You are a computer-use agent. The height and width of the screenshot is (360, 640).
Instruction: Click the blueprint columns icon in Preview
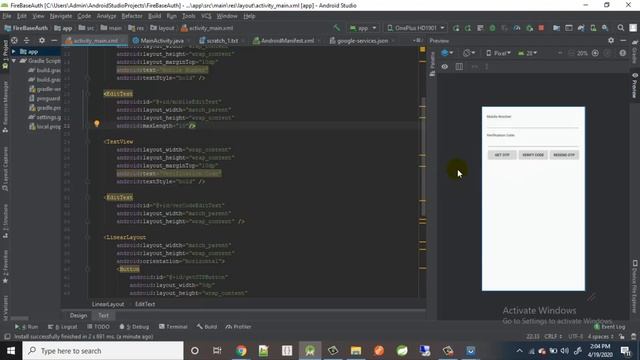(459, 67)
